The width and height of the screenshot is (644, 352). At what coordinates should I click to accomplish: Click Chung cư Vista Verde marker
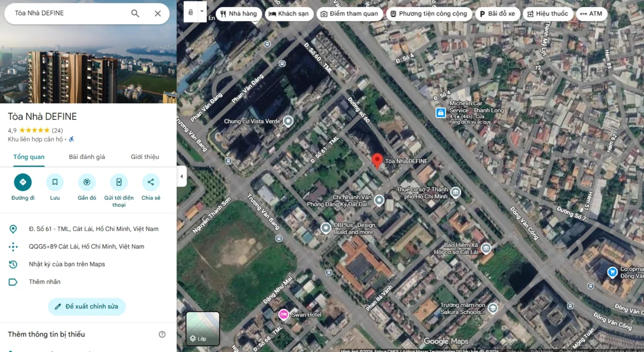click(288, 121)
